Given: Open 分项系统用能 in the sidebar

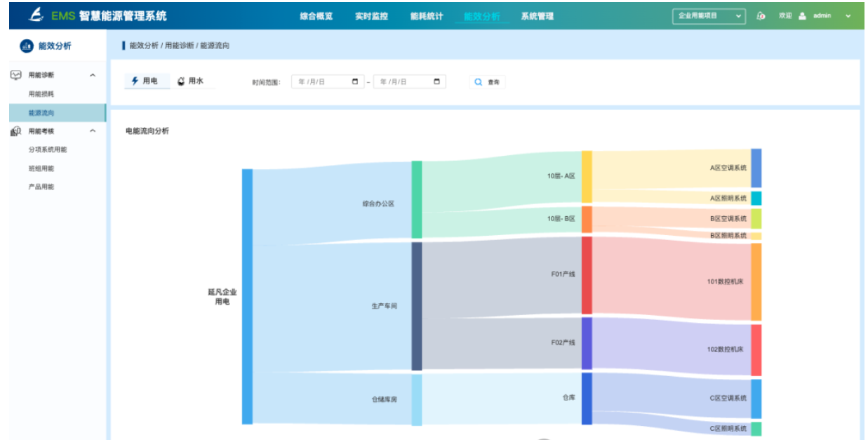Looking at the screenshot, I should pyautogui.click(x=48, y=149).
